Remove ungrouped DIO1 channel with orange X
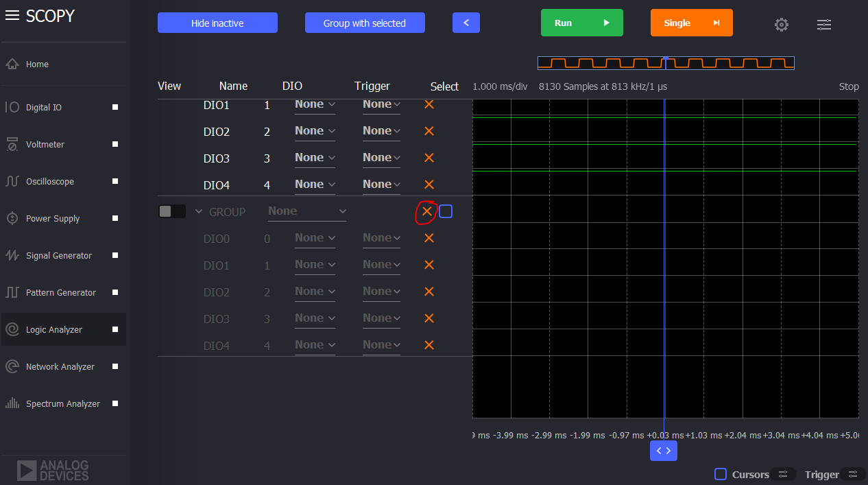This screenshot has width=868, height=485. click(x=429, y=104)
